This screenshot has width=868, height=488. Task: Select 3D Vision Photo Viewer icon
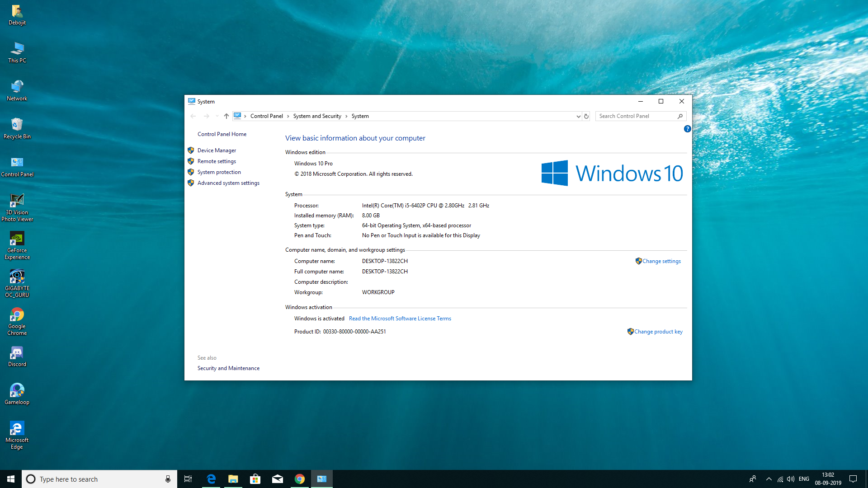coord(17,208)
